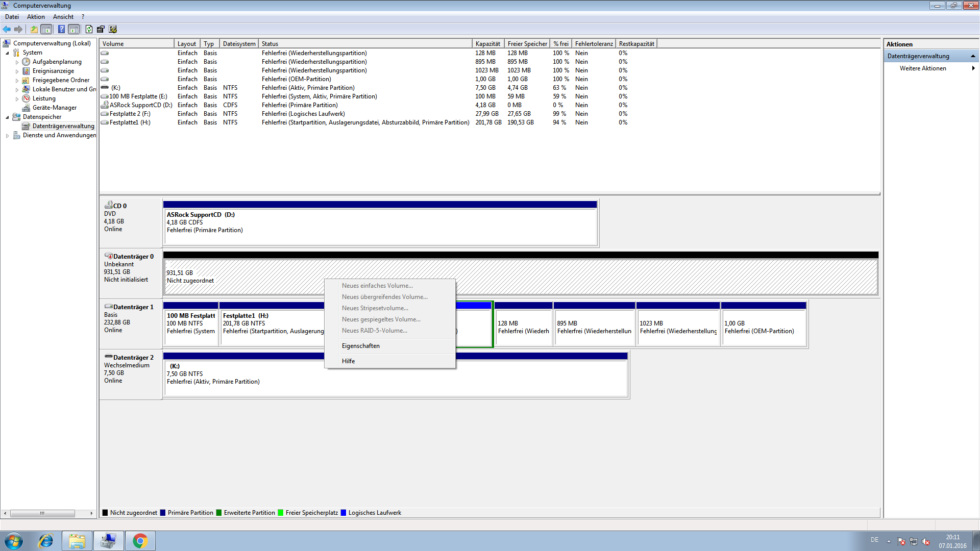Choose Eigenschaften in the context menu
Viewport: 980px width, 551px height.
(360, 346)
